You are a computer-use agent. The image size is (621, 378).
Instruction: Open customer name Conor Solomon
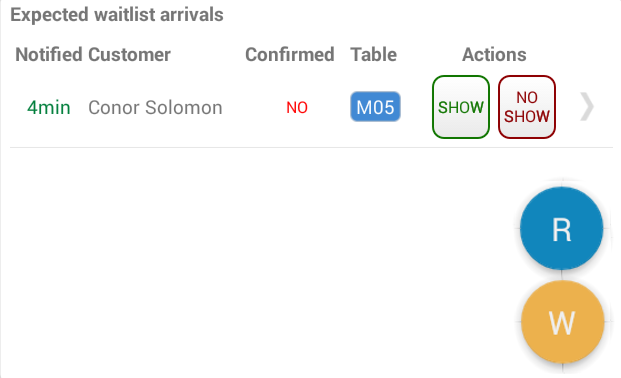point(155,107)
